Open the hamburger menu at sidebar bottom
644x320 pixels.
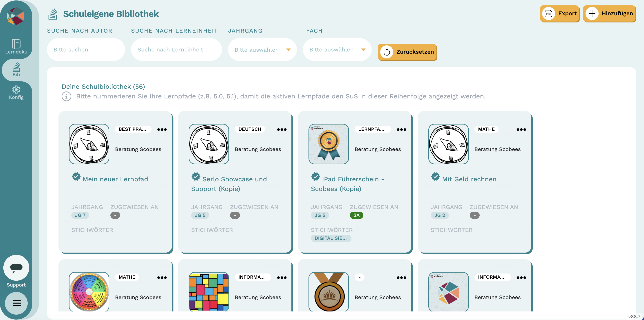tap(17, 303)
